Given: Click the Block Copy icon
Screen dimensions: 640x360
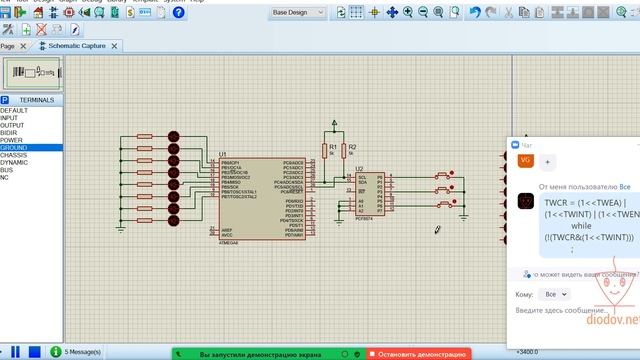Looking at the screenshot, I should 557,13.
